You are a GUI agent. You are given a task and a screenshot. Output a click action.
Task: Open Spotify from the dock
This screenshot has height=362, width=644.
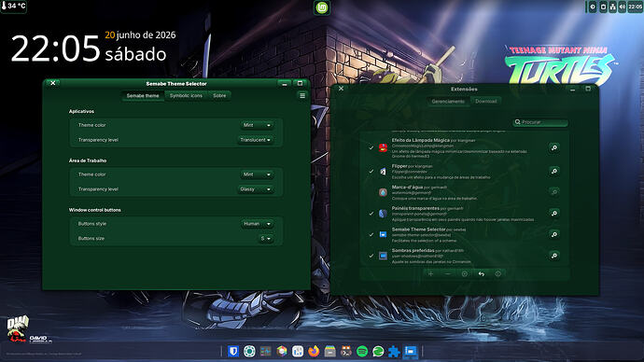click(x=362, y=352)
